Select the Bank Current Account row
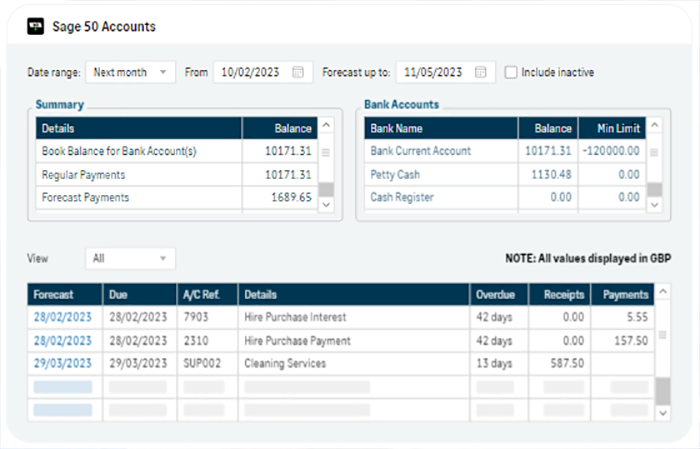The height and width of the screenshot is (449, 700). click(x=505, y=151)
